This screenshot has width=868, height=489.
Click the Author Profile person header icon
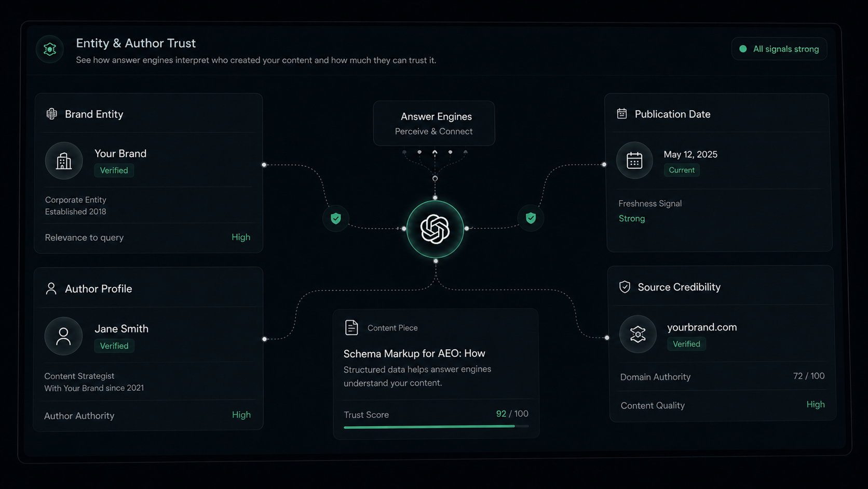tap(51, 288)
